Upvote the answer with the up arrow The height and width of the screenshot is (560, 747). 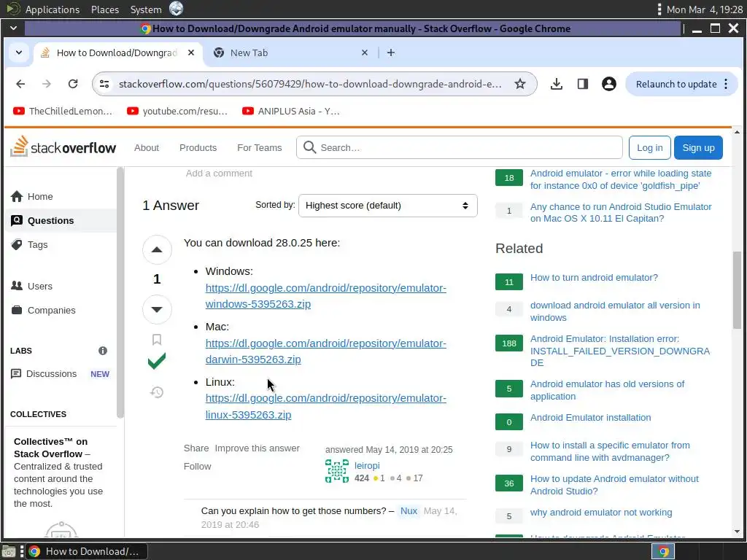point(157,249)
